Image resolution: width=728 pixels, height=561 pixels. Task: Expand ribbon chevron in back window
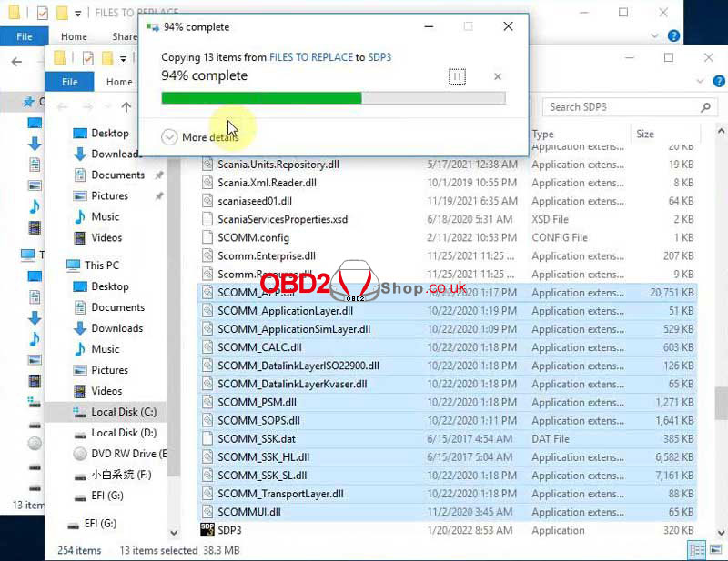pos(654,35)
